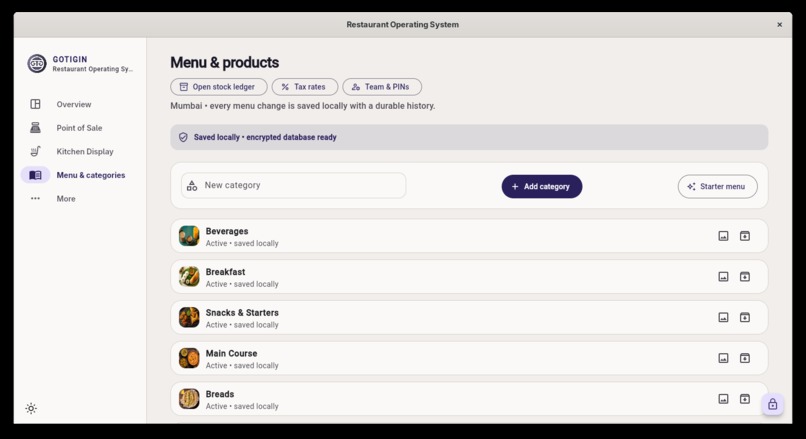Click the shield icon in saved banner
Image resolution: width=806 pixels, height=439 pixels.
coord(183,137)
